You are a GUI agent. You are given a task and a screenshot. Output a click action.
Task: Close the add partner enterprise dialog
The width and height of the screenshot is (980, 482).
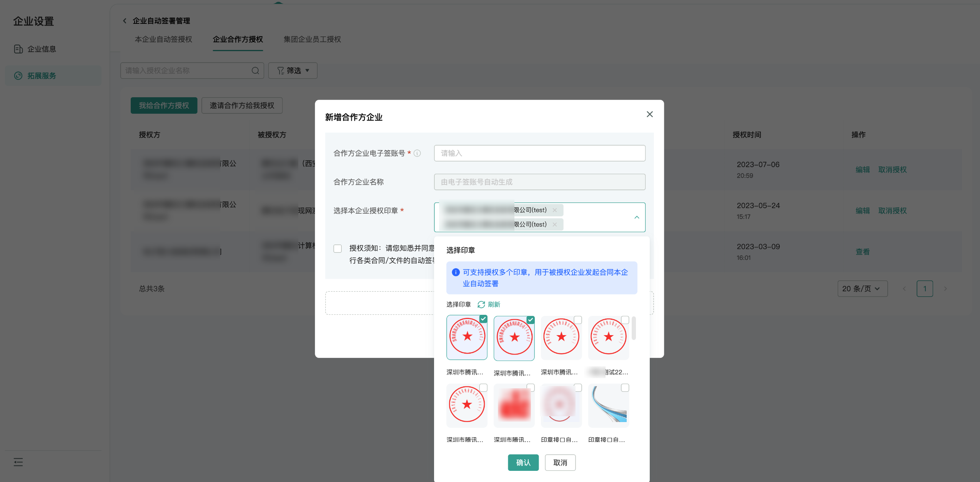pos(649,114)
